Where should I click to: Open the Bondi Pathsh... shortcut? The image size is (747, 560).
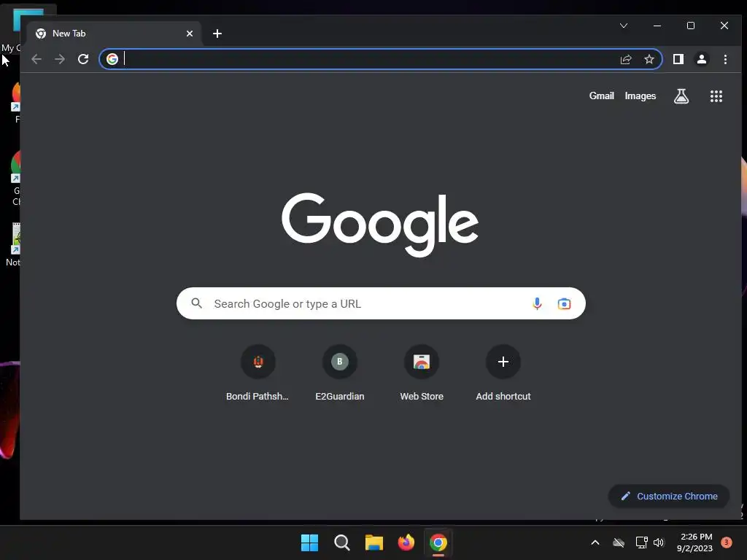point(258,373)
